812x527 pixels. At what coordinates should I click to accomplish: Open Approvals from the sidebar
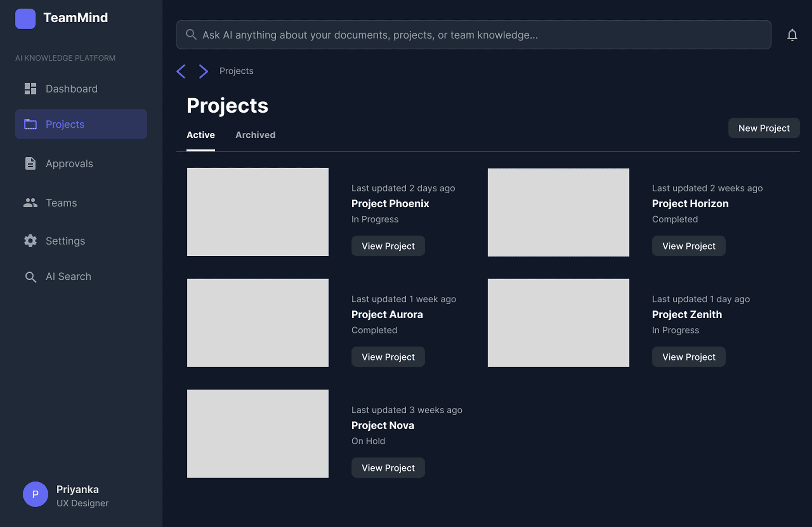[69, 164]
